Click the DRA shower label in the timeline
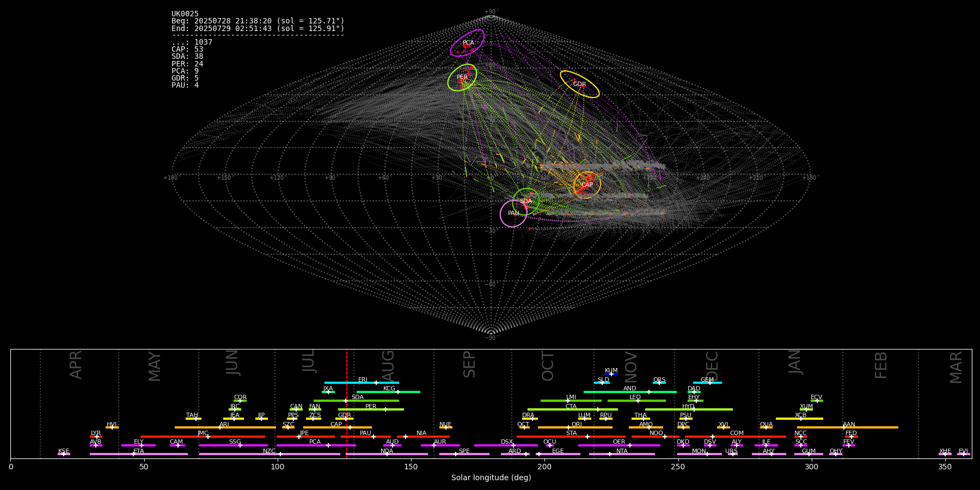 [528, 415]
